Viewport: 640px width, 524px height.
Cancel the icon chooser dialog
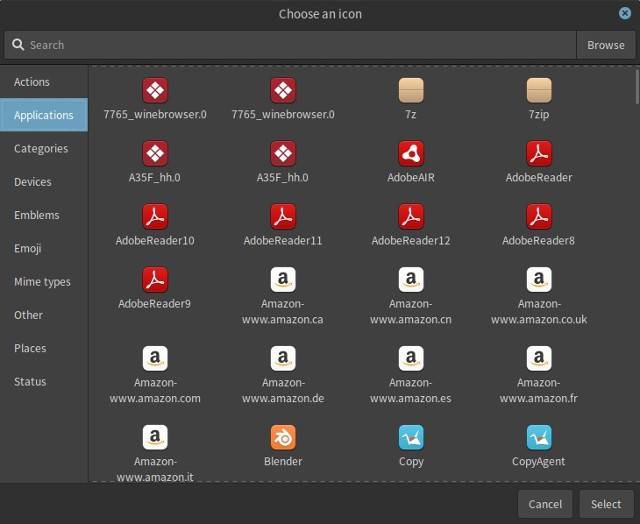[x=545, y=504]
